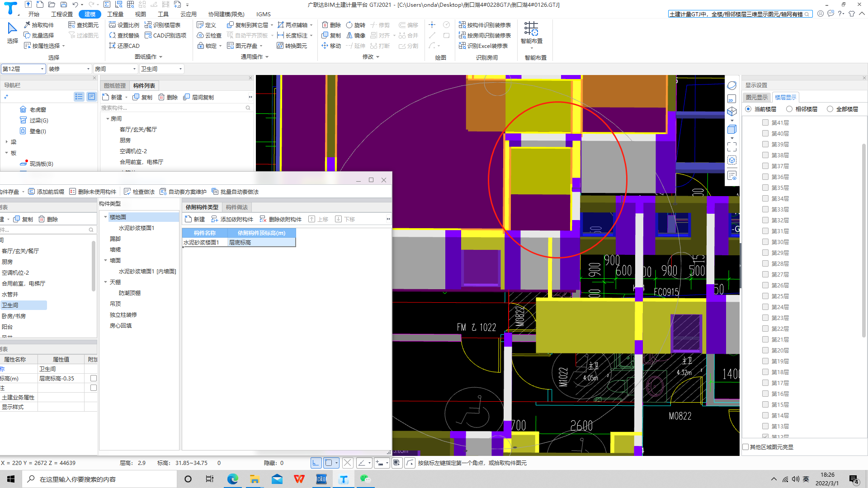Click 按构件识别装修表
This screenshot has width=868, height=488.
click(485, 25)
